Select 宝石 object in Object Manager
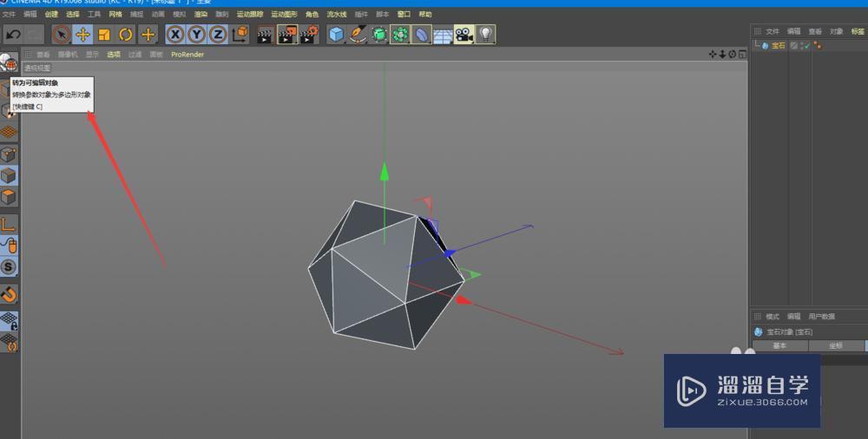Image resolution: width=868 pixels, height=439 pixels. (x=779, y=46)
